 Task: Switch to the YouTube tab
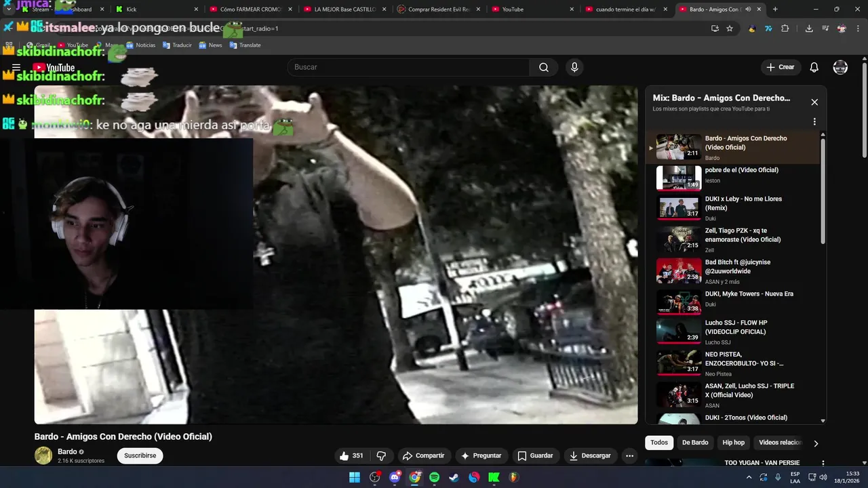[532, 9]
